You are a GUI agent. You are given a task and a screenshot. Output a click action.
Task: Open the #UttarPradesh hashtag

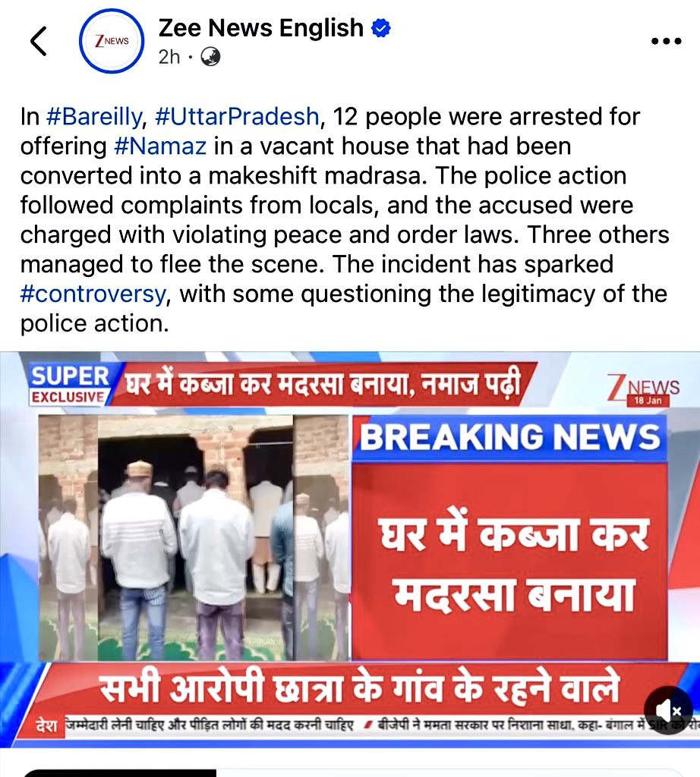[x=236, y=116]
